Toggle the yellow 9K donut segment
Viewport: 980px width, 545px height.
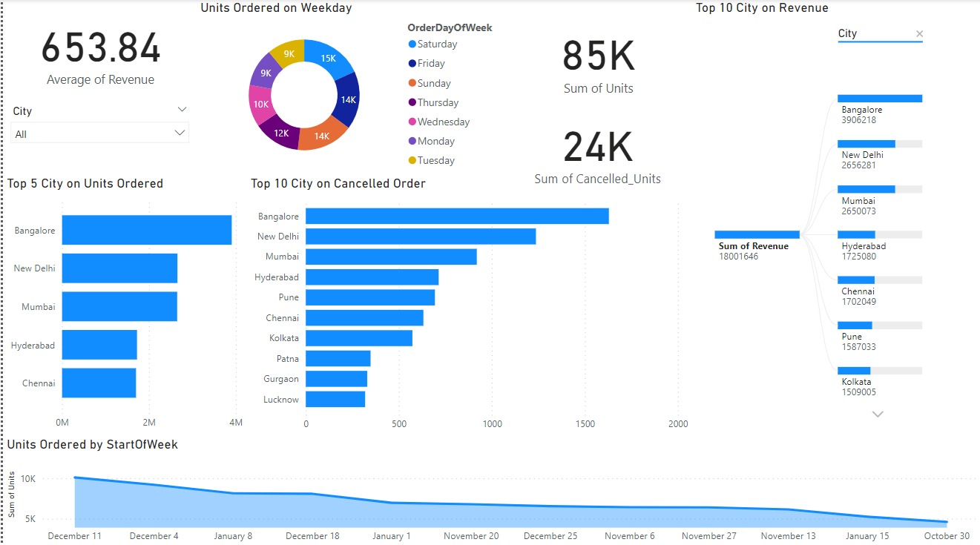click(289, 53)
